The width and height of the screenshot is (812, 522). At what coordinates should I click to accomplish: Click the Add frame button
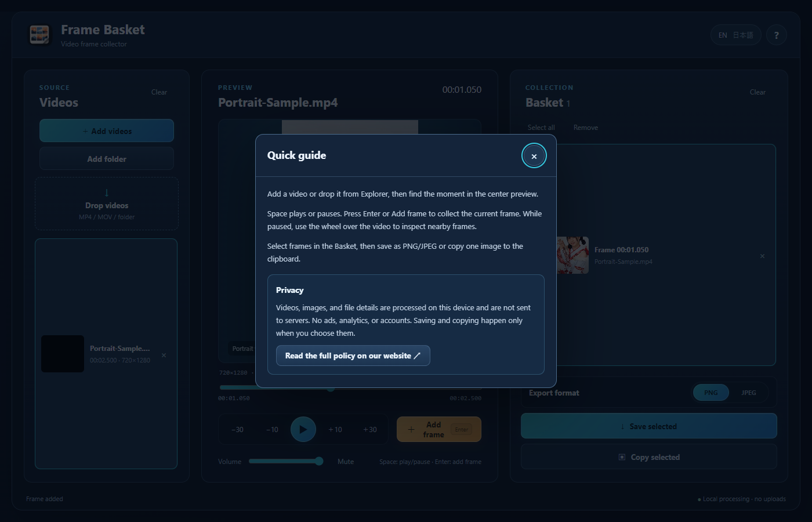439,429
